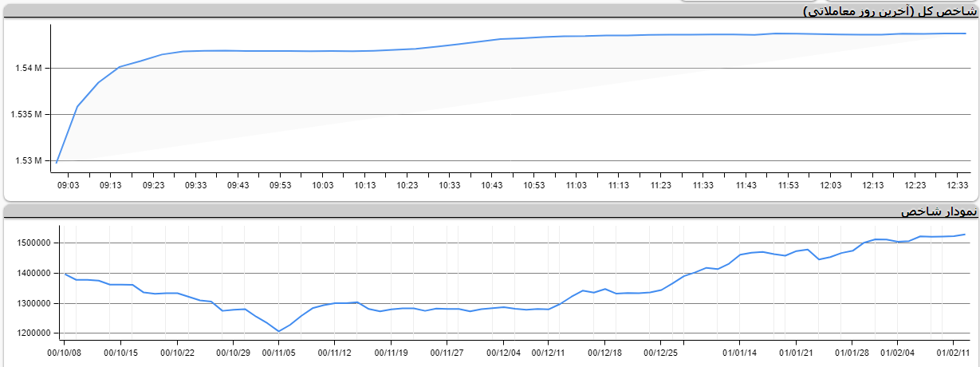Select the 00/11/05 date on index chart
Image resolution: width=980 pixels, height=367 pixels.
279,352
